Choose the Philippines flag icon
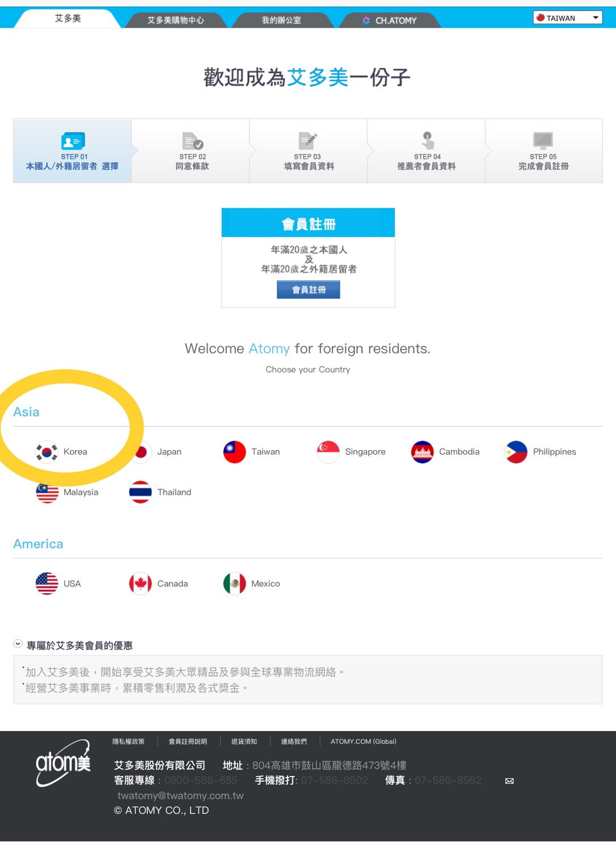 516,452
